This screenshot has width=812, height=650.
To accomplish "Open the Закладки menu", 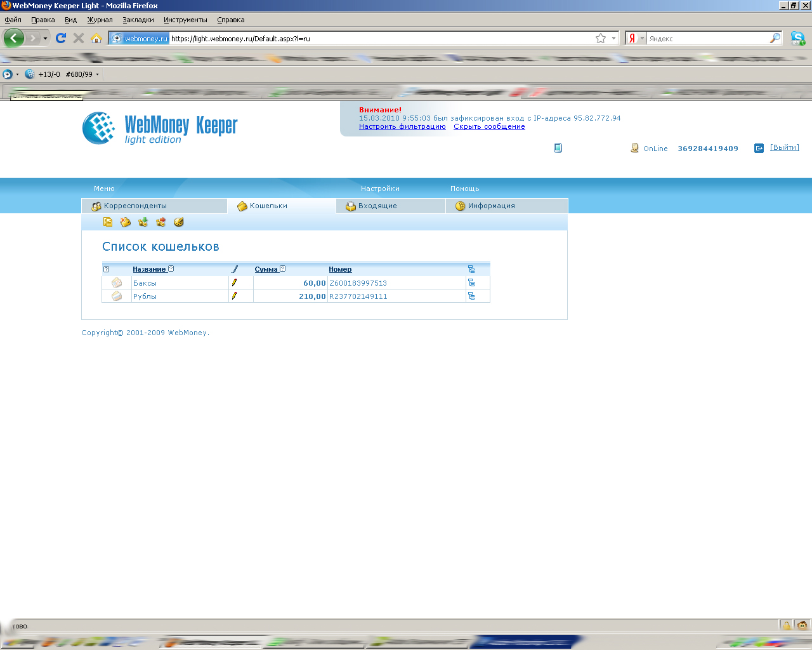I will pos(138,20).
